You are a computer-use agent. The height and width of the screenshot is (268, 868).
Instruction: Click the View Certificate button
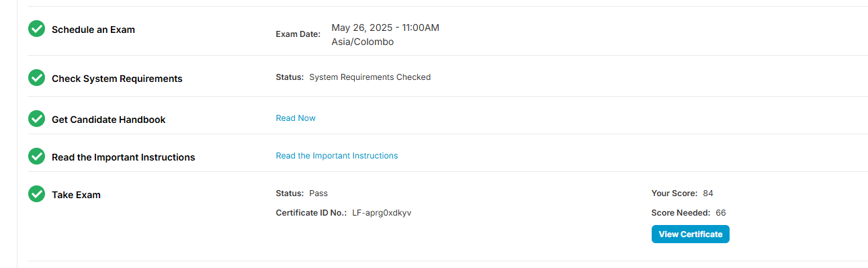(x=690, y=234)
